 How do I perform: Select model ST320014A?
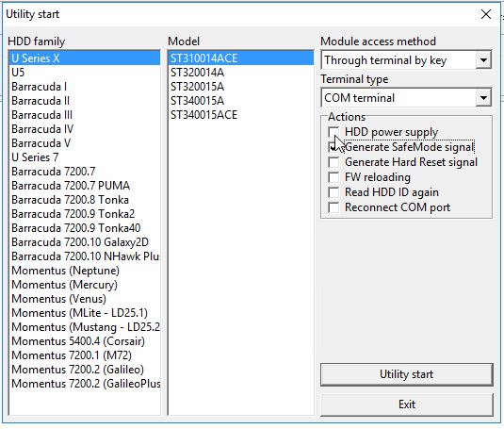click(x=241, y=73)
